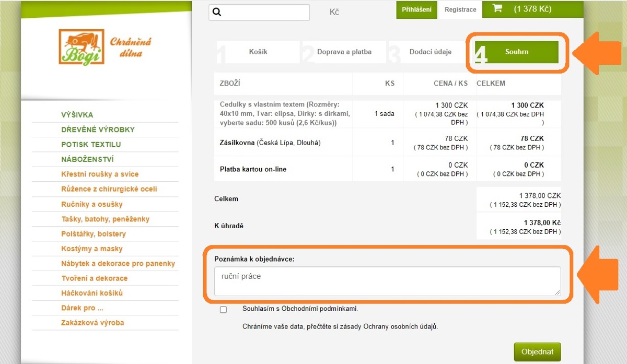Go to the Košík step tab
627x364 pixels.
(258, 52)
